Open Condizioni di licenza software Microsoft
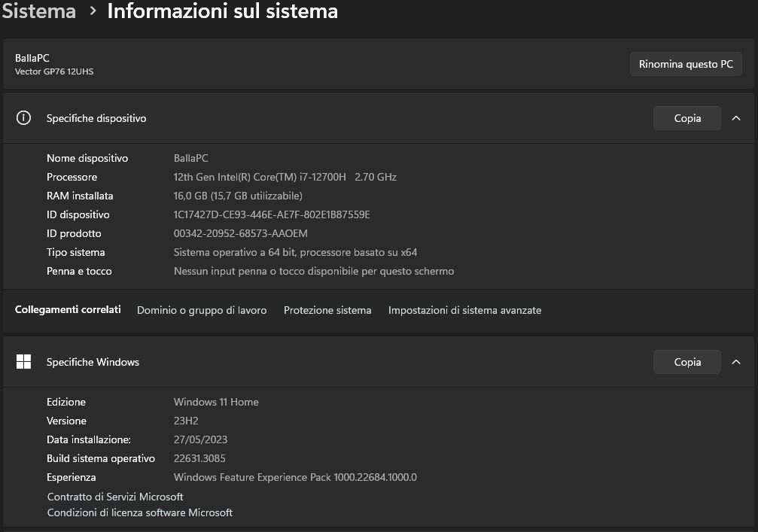The width and height of the screenshot is (758, 532). [x=139, y=512]
